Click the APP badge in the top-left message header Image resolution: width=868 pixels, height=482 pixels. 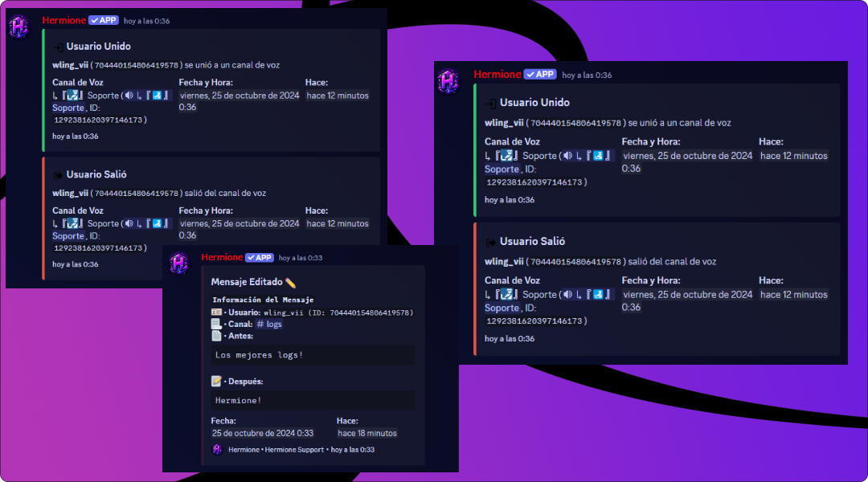pyautogui.click(x=104, y=20)
